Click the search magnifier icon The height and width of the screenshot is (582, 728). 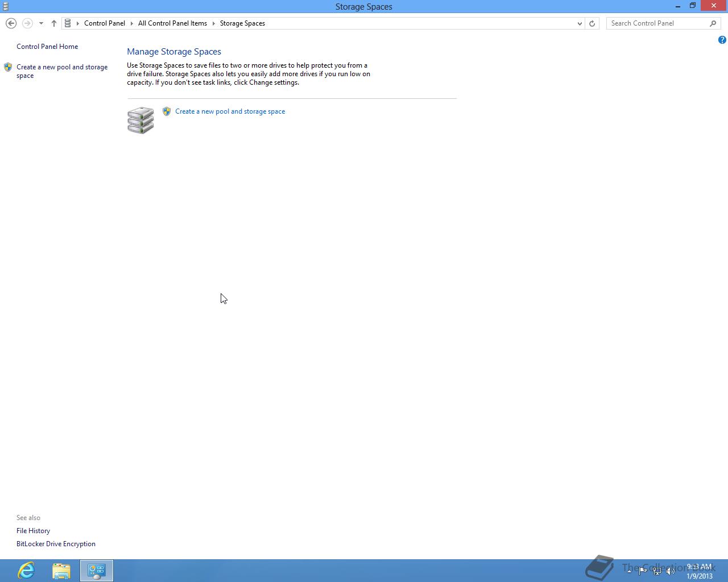coord(713,23)
